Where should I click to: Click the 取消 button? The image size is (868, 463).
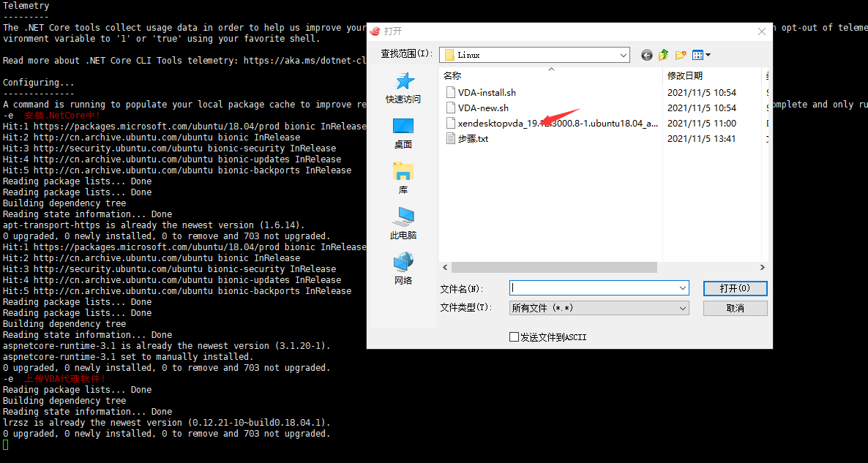click(735, 307)
